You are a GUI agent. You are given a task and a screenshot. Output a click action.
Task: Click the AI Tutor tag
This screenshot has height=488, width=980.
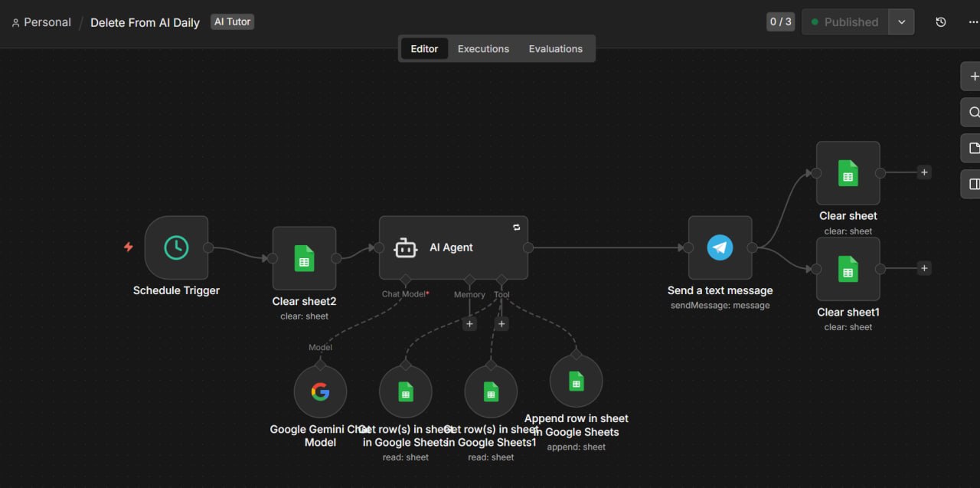click(x=233, y=21)
